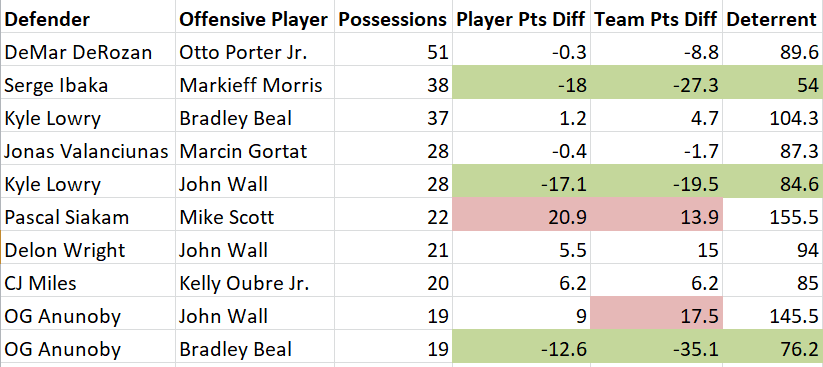Image resolution: width=823 pixels, height=367 pixels.
Task: Click the DeMar DeRozan cell
Action: click(x=88, y=52)
